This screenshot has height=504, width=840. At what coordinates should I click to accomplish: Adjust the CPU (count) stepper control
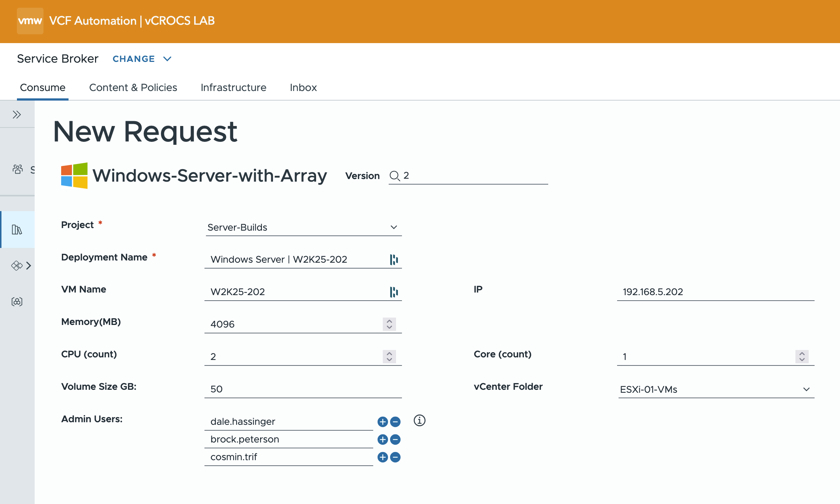(x=389, y=357)
